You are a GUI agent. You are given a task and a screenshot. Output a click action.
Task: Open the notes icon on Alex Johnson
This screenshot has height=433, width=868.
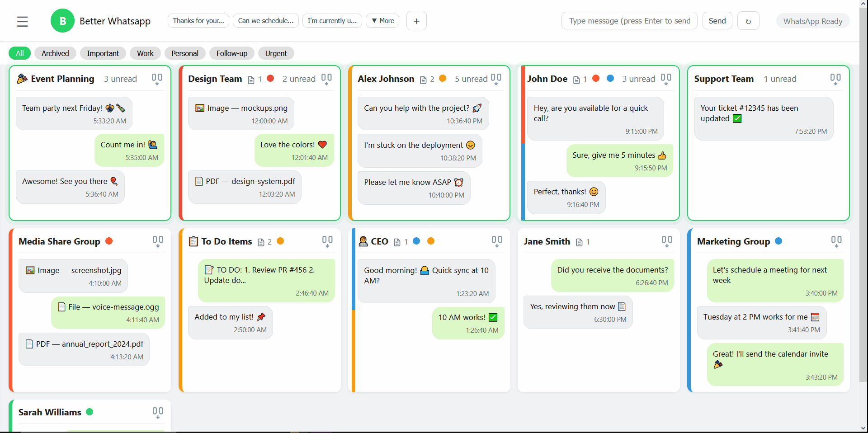pos(423,80)
